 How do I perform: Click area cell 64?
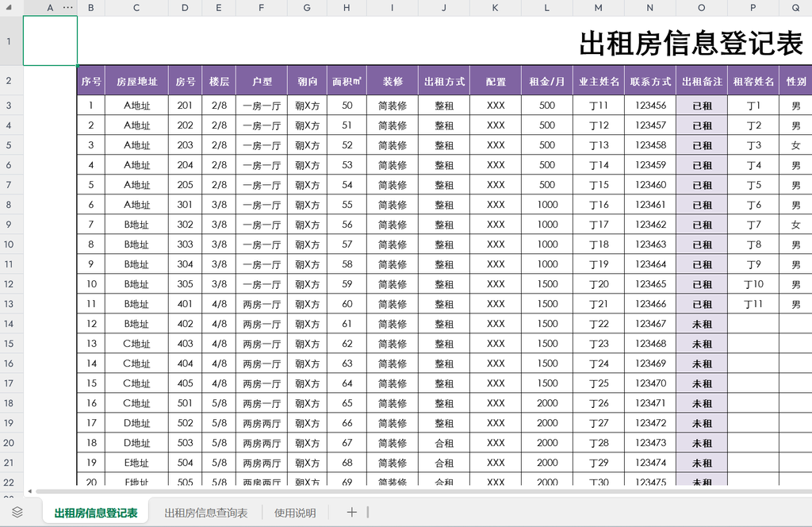[x=347, y=383]
